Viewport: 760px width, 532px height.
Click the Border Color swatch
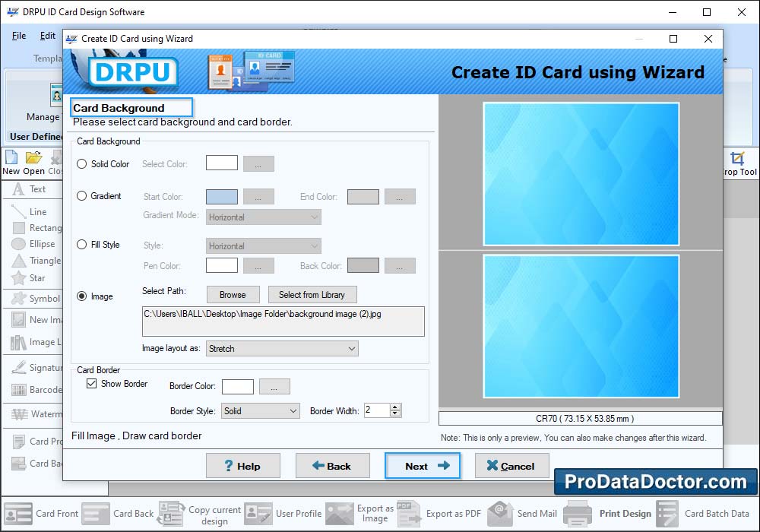238,387
